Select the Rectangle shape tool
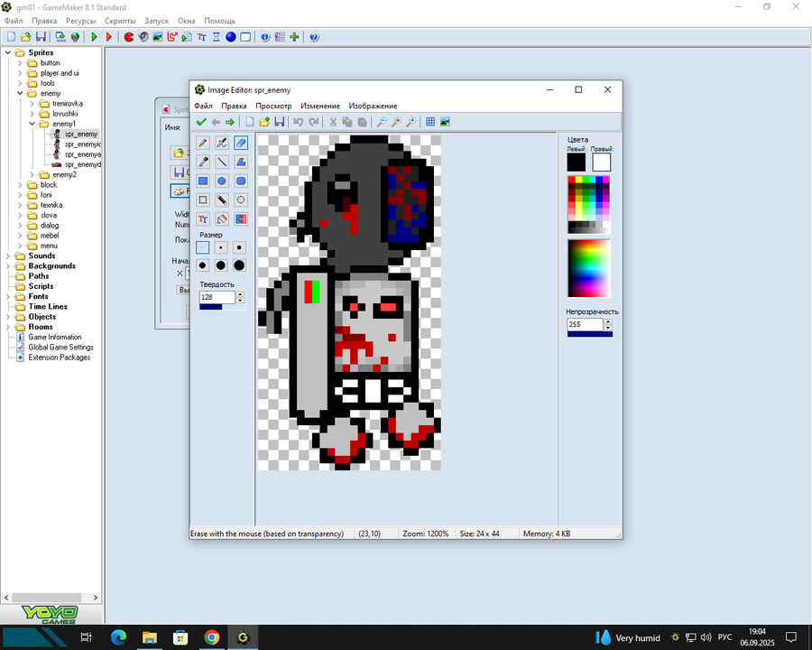Screen dimensions: 812x650 click(203, 181)
